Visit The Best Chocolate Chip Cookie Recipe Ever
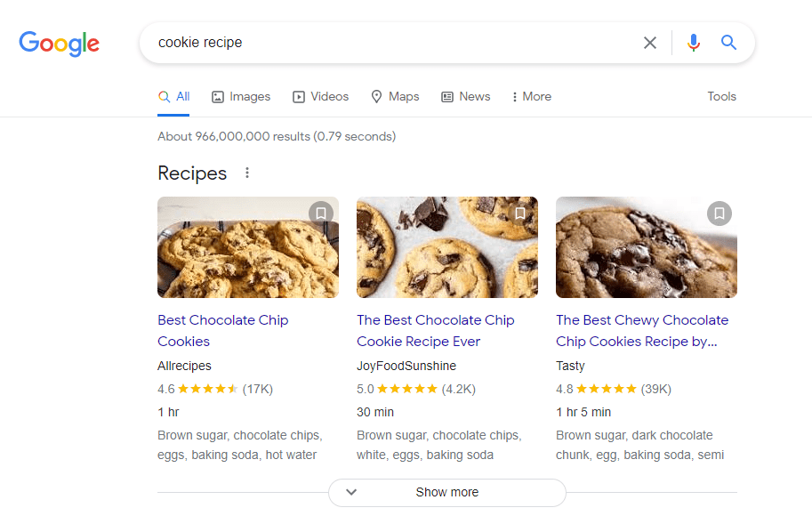 pos(435,330)
